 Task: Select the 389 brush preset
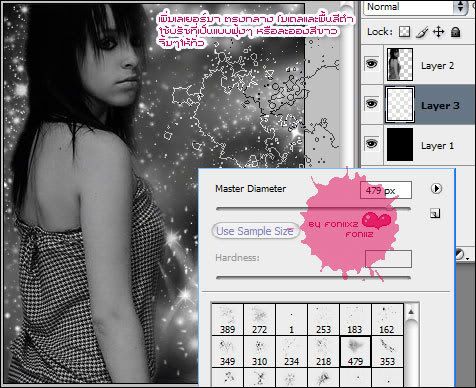click(x=227, y=319)
